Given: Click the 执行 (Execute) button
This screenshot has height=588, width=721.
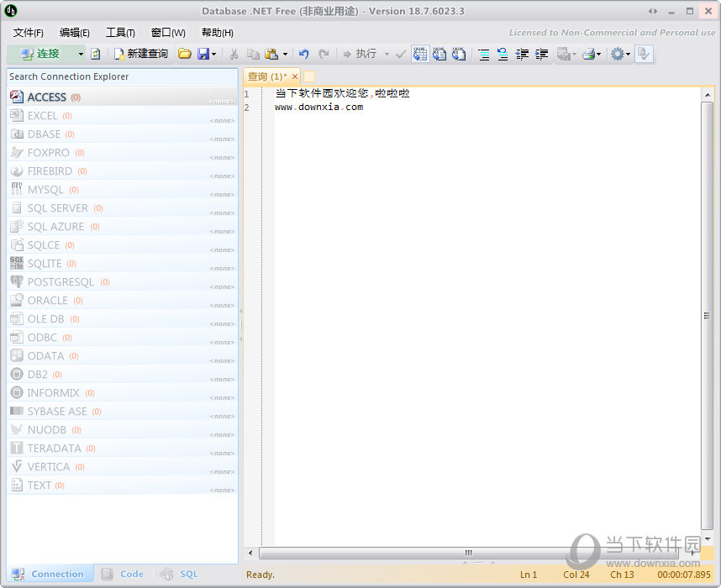Looking at the screenshot, I should [360, 54].
